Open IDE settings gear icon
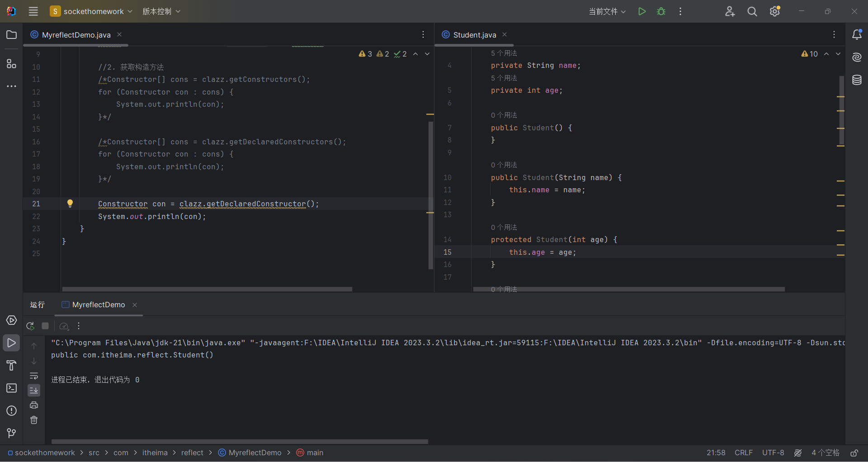The height and width of the screenshot is (462, 868). [x=775, y=11]
